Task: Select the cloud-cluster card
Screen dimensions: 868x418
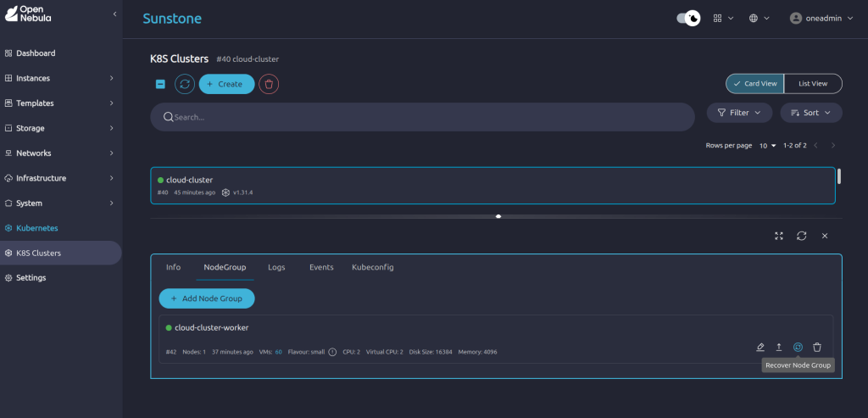Action: coord(492,186)
